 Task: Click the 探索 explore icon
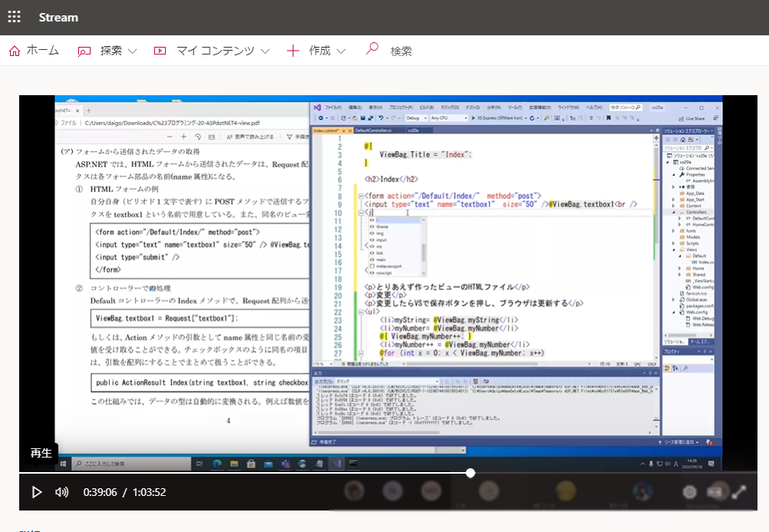(84, 51)
